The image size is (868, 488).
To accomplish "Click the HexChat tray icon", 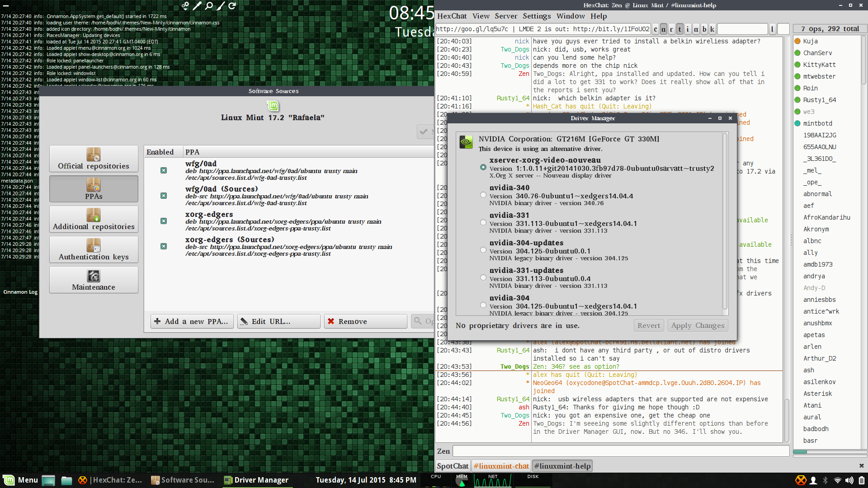I will (801, 480).
